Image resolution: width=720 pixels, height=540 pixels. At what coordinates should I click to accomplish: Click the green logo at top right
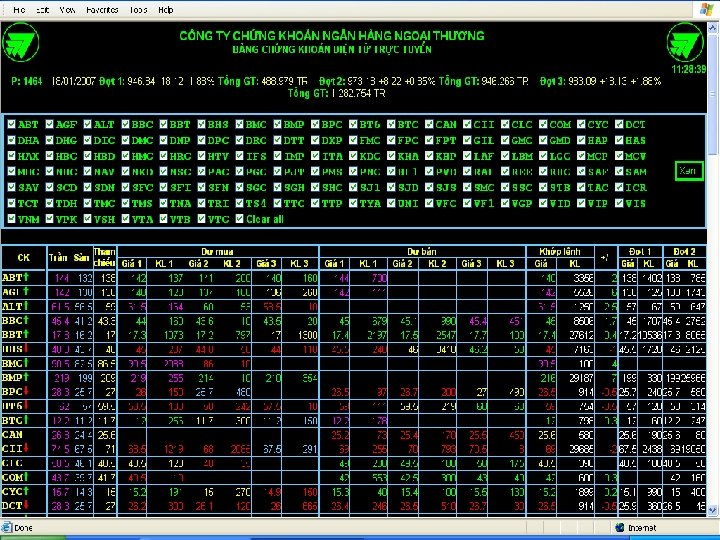point(685,43)
